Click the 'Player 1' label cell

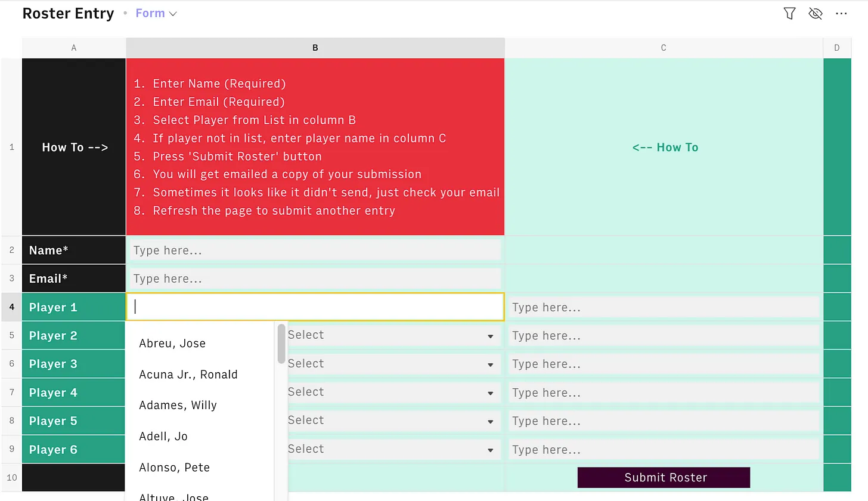click(x=74, y=307)
